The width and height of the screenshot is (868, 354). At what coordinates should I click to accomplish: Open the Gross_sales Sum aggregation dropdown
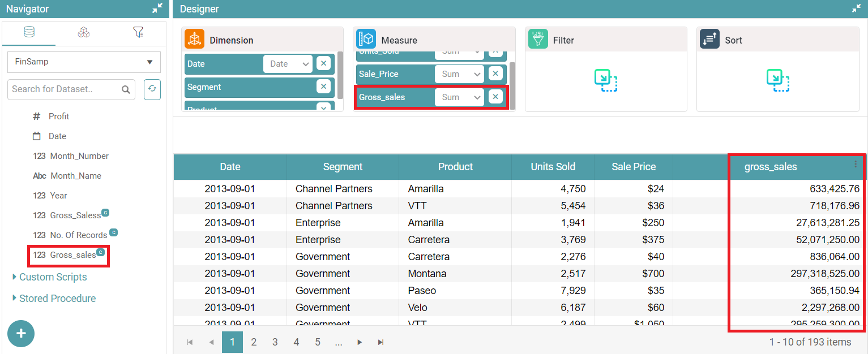pos(459,97)
